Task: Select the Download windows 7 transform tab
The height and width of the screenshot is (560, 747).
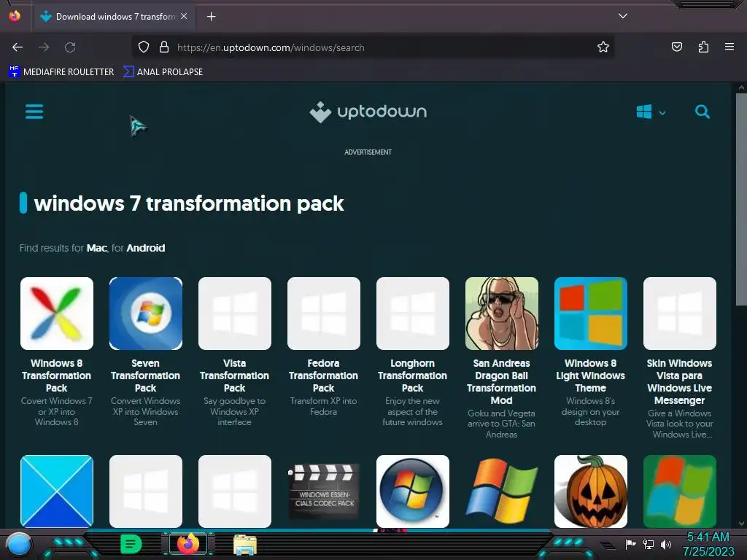Action: click(x=114, y=17)
